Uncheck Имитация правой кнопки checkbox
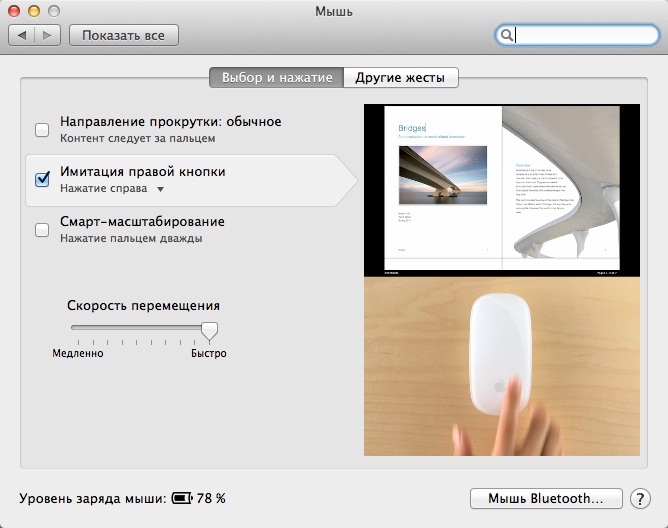Image resolution: width=668 pixels, height=528 pixels. point(42,179)
